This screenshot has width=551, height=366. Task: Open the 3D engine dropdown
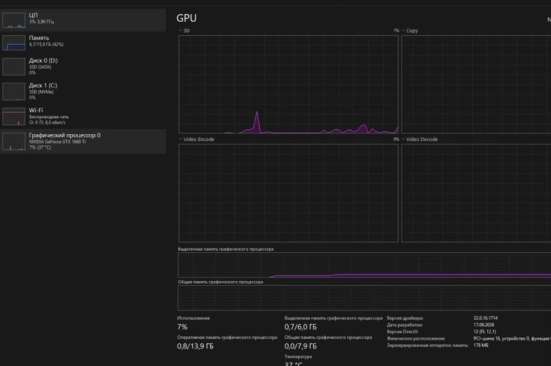pyautogui.click(x=184, y=31)
